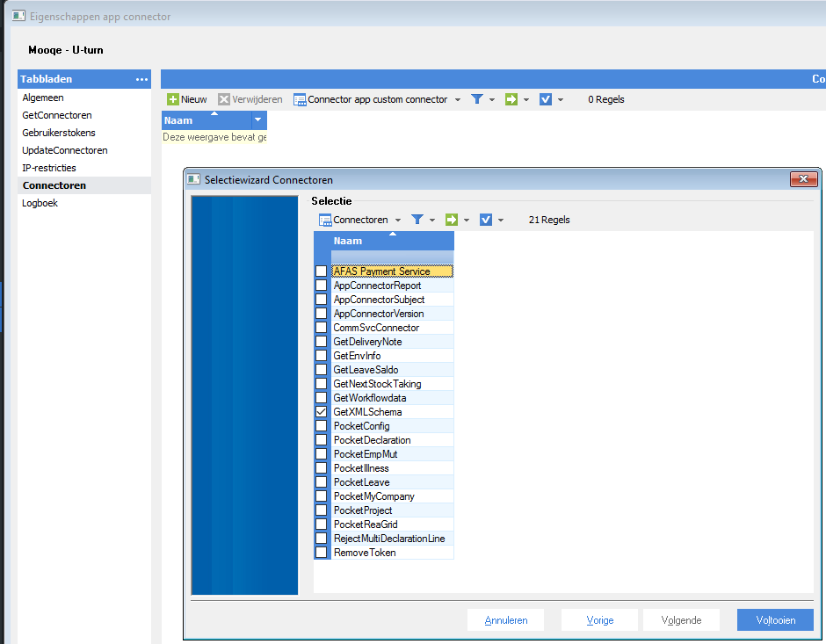826x644 pixels.
Task: Switch to the GetConnectoren tab
Action: (57, 115)
